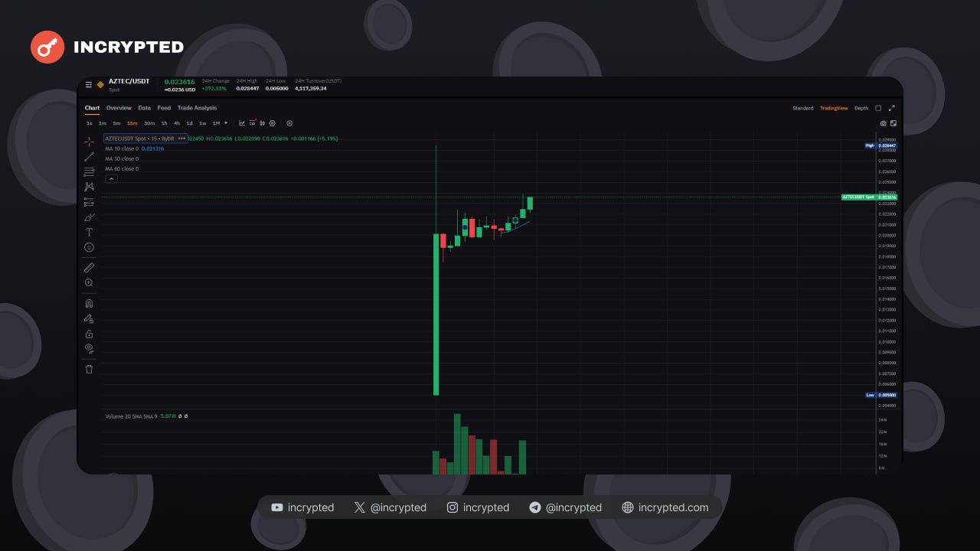Open the horizontal lines (Fib) tool
Image resolution: width=980 pixels, height=551 pixels.
tap(89, 171)
